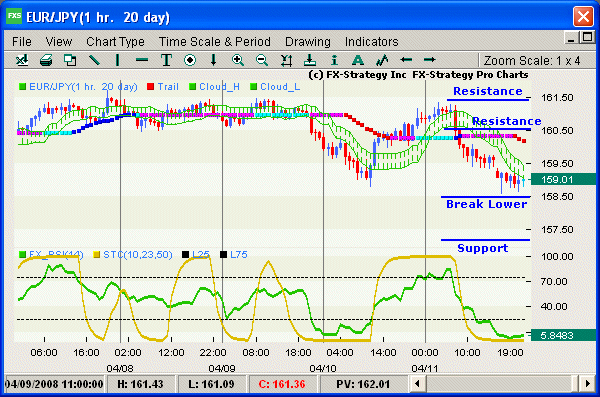Image resolution: width=600 pixels, height=397 pixels.
Task: Click the horizontal scrollbar left arrow
Action: tap(418, 384)
